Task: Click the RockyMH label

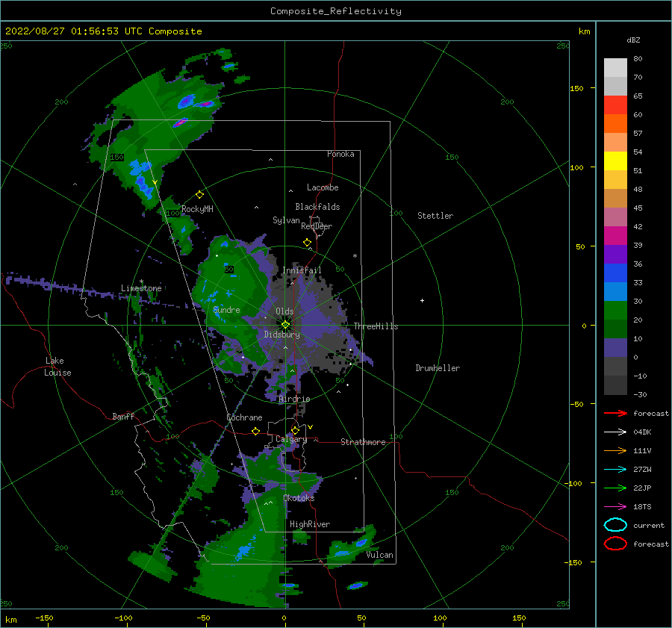Action: pos(197,209)
